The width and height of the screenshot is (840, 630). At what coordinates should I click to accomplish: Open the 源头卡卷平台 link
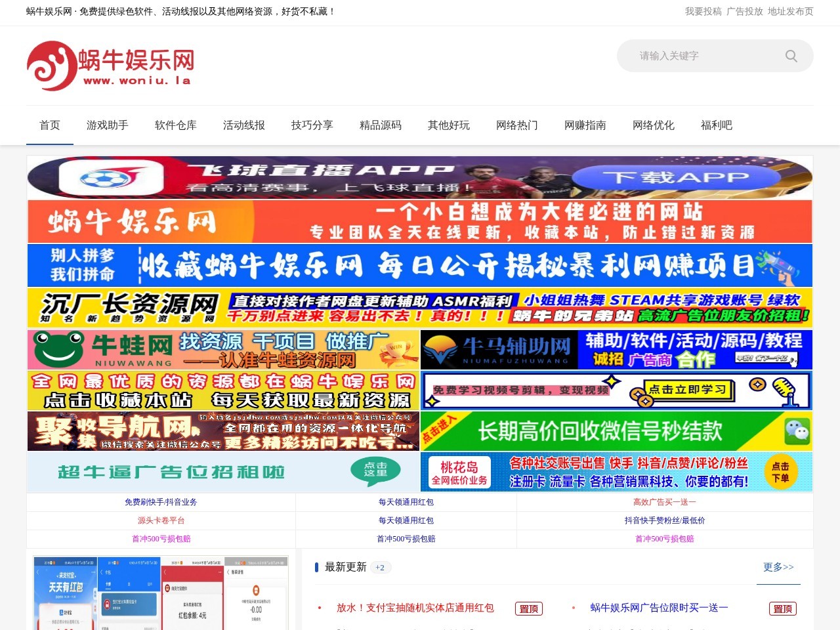[x=161, y=520]
